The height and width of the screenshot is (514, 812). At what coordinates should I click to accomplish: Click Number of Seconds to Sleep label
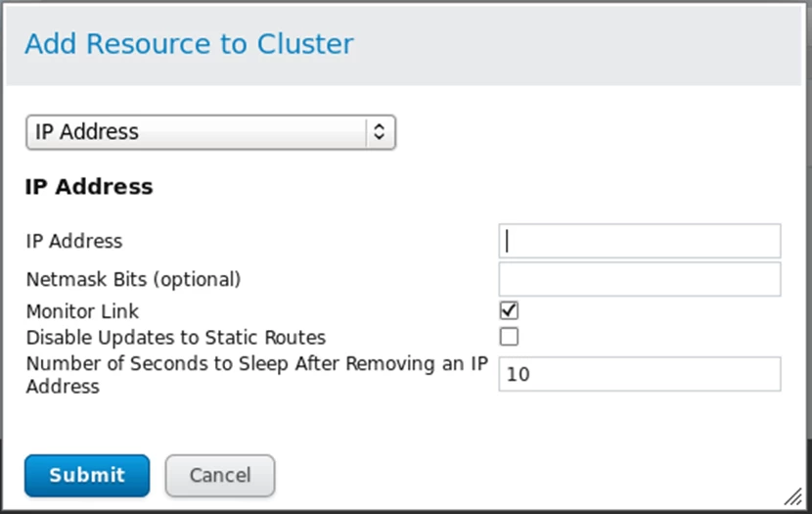click(x=257, y=375)
